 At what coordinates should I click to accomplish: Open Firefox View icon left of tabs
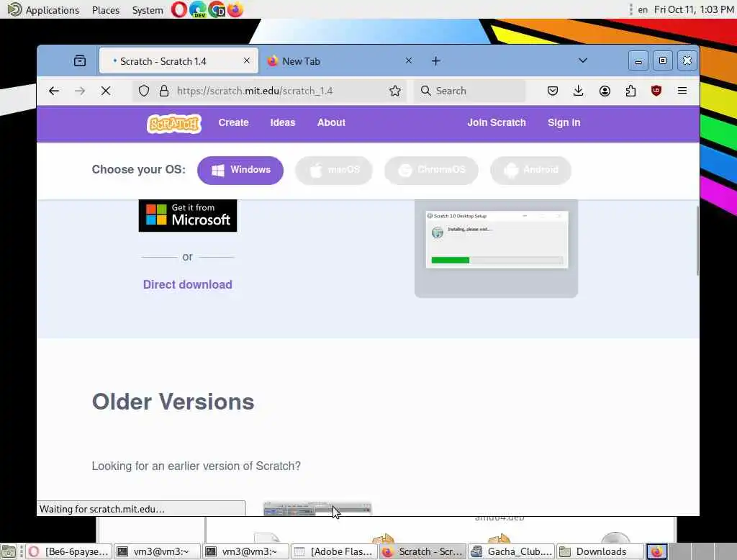point(80,60)
